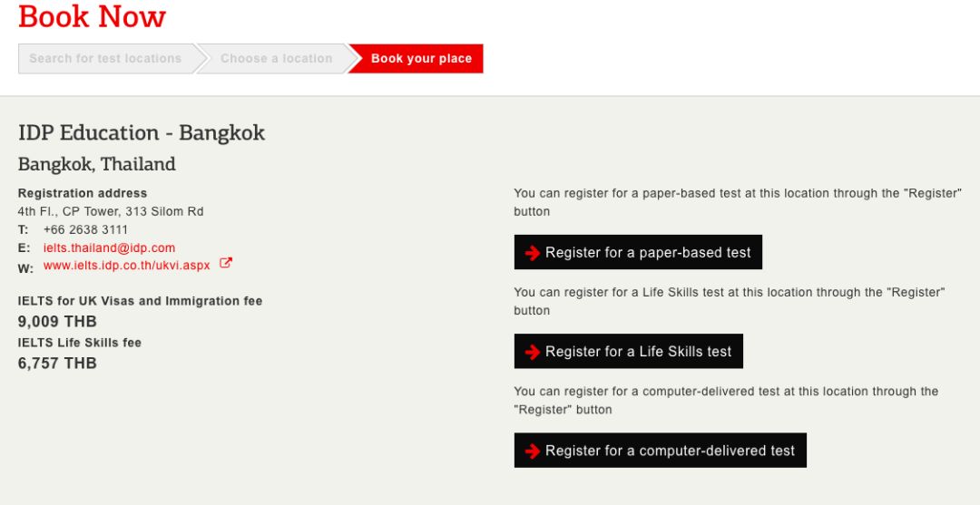The width and height of the screenshot is (980, 505).
Task: Click the Bangkok, Thailand subtitle
Action: [x=97, y=164]
